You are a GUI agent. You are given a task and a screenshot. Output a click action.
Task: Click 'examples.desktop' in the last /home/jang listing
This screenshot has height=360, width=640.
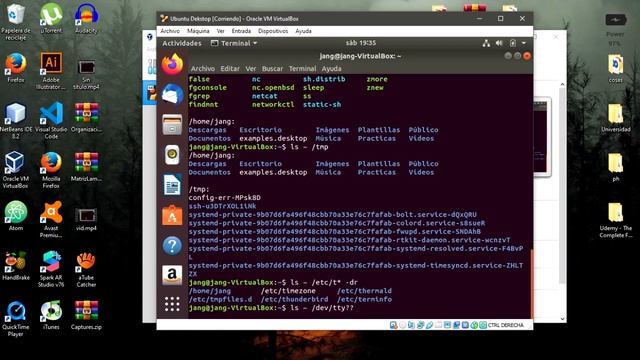pos(273,172)
